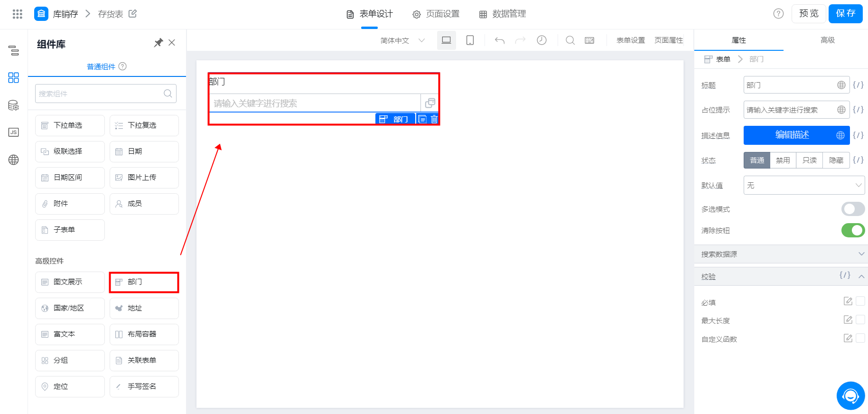Select the 高级 panel tab
The image size is (868, 414).
tap(828, 40)
